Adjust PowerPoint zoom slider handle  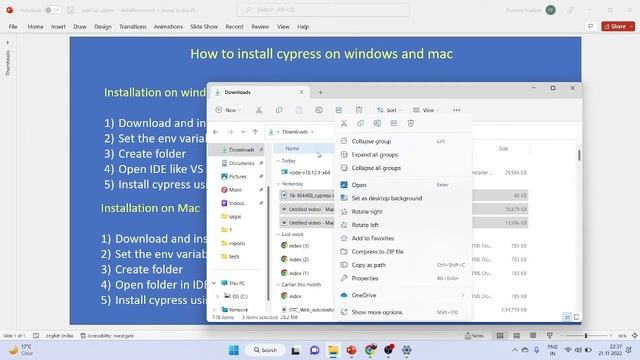coord(586,336)
